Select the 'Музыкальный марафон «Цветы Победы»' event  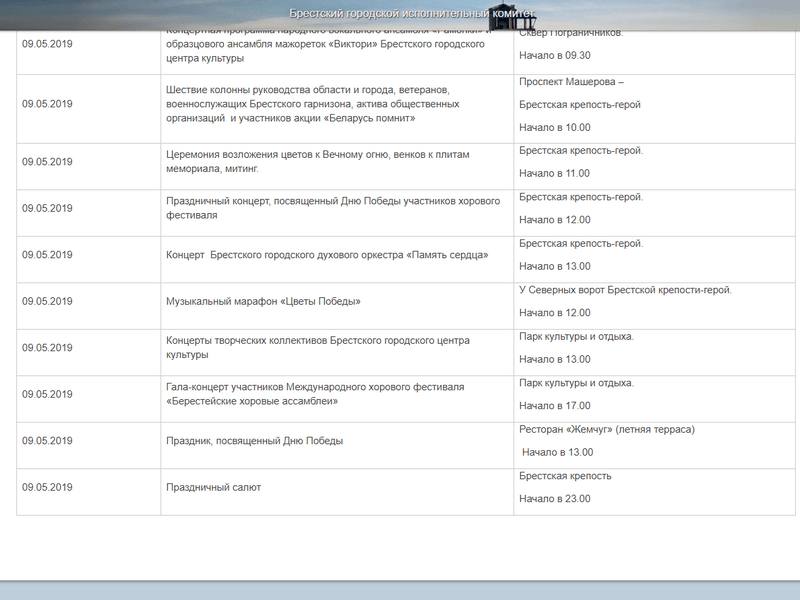click(x=263, y=301)
